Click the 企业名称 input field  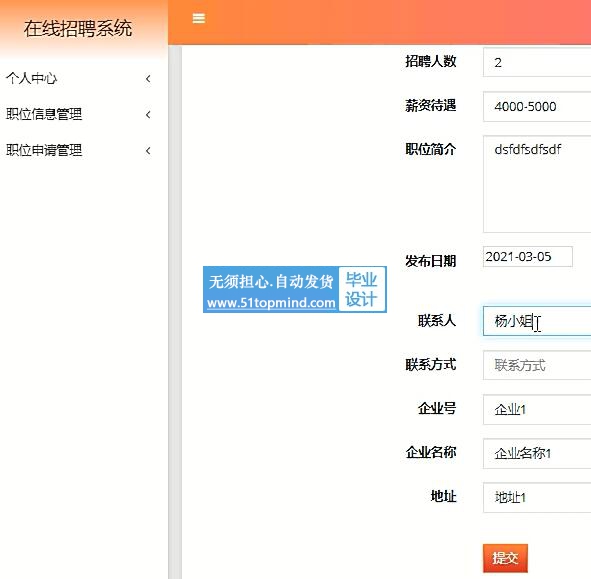click(x=537, y=453)
